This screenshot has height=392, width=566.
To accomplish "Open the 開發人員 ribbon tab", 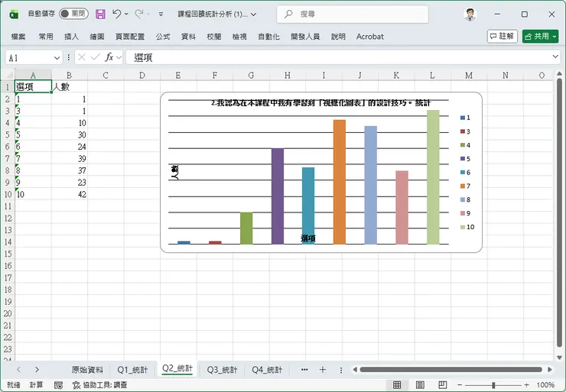I will pos(305,37).
